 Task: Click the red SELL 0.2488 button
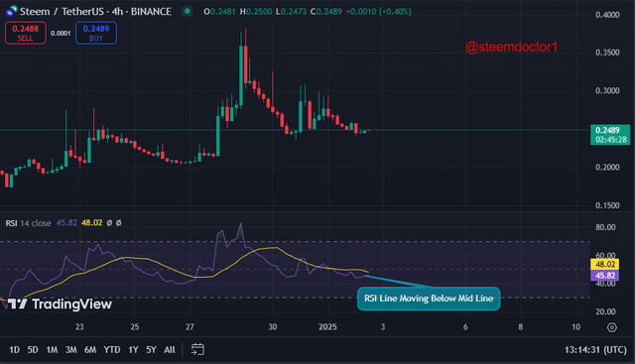coord(26,33)
